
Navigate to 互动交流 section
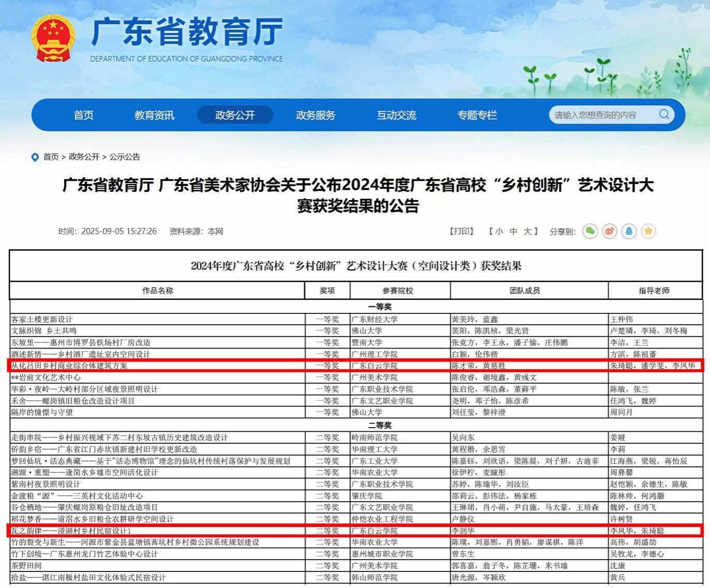coord(396,115)
